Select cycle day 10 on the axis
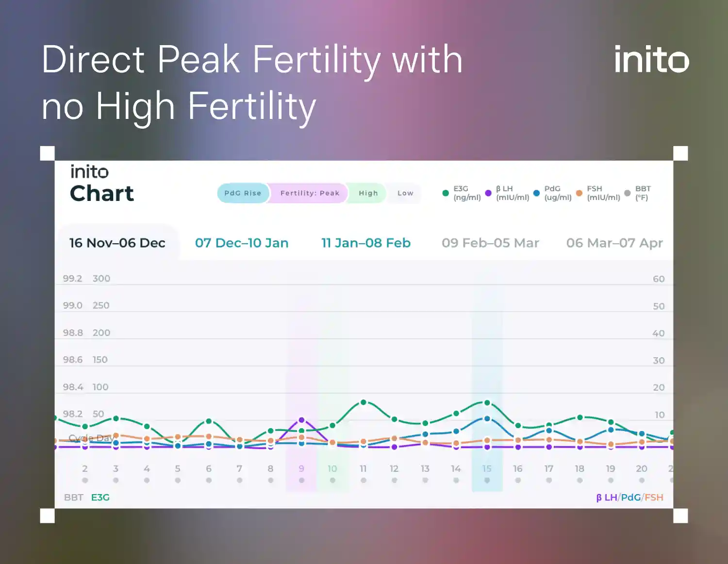The width and height of the screenshot is (728, 564). click(x=332, y=468)
